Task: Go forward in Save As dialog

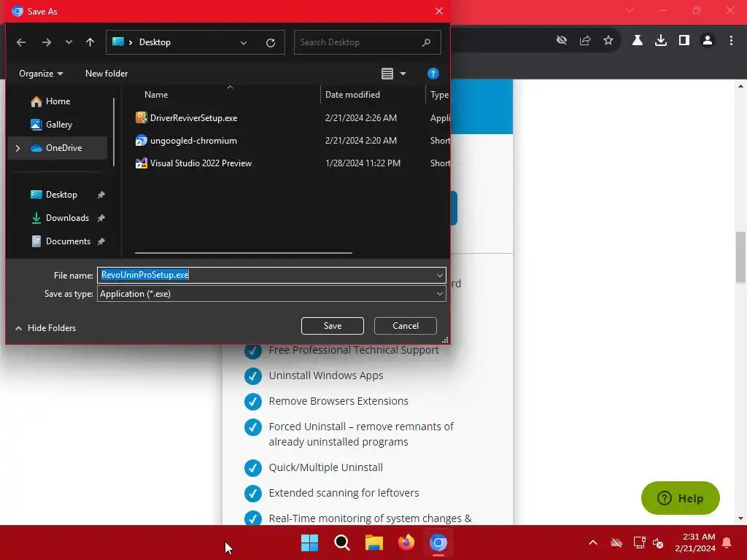Action: tap(46, 42)
